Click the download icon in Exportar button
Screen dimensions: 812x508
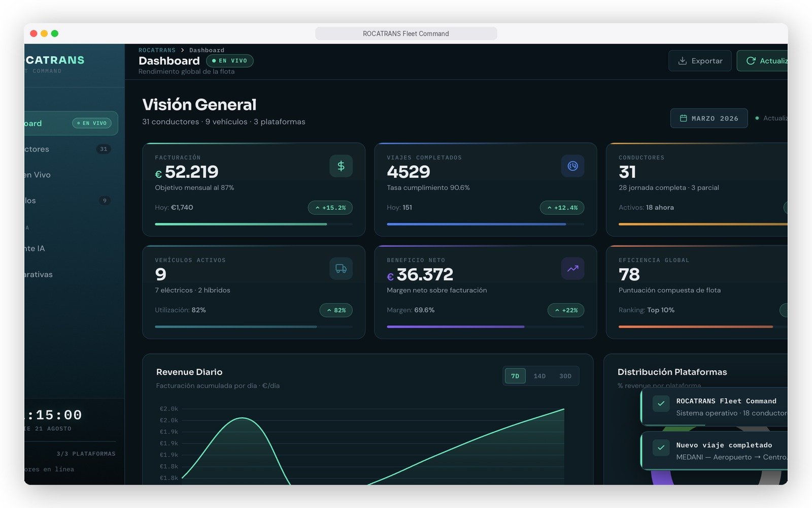coord(683,61)
